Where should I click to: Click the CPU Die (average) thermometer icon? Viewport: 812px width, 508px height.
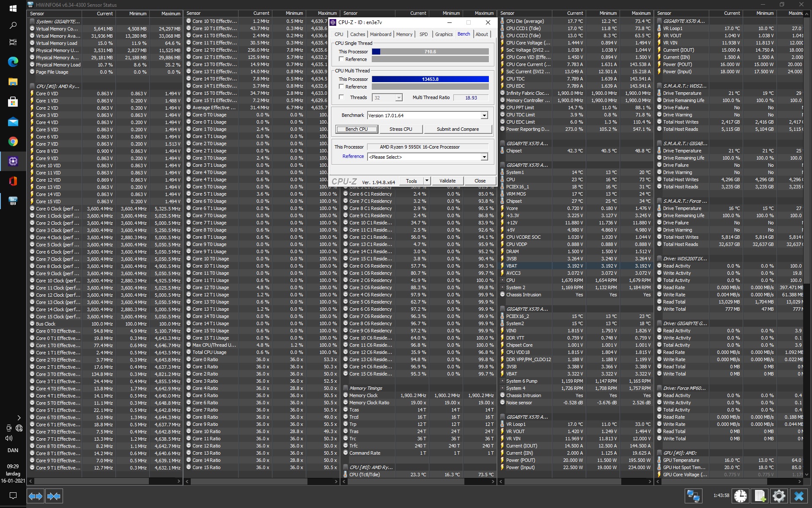pos(502,21)
